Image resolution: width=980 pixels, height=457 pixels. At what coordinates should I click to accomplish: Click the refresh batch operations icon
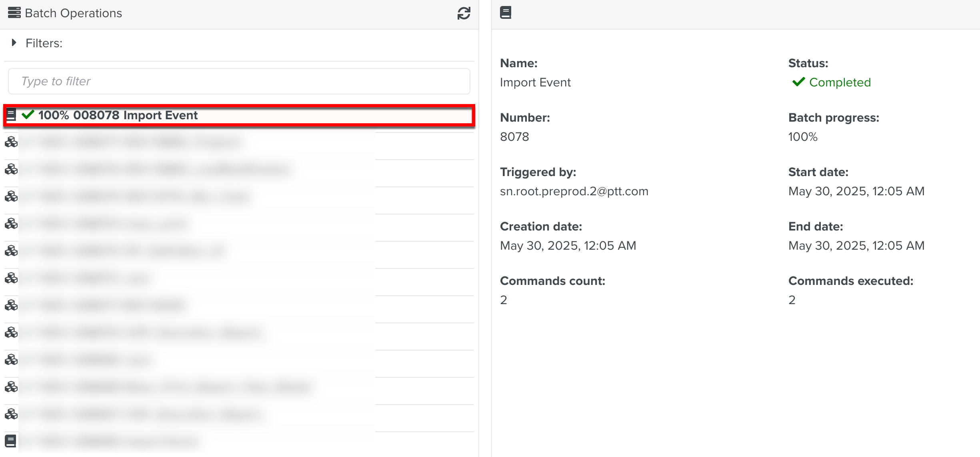(464, 13)
